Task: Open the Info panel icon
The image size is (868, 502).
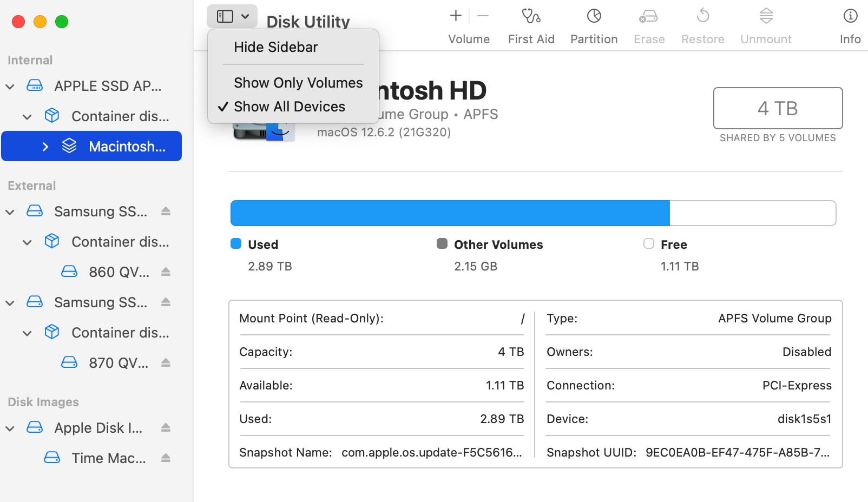Action: coord(850,16)
